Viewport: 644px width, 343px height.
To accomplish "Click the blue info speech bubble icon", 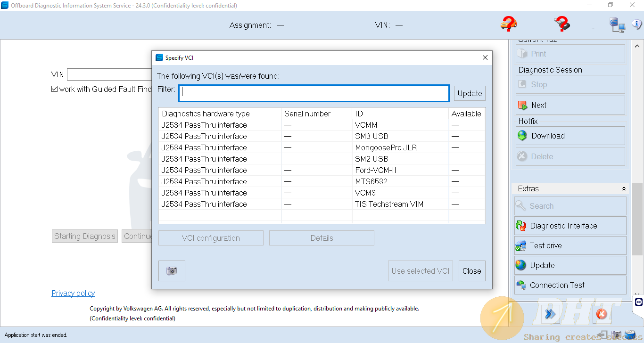I will tap(636, 24).
